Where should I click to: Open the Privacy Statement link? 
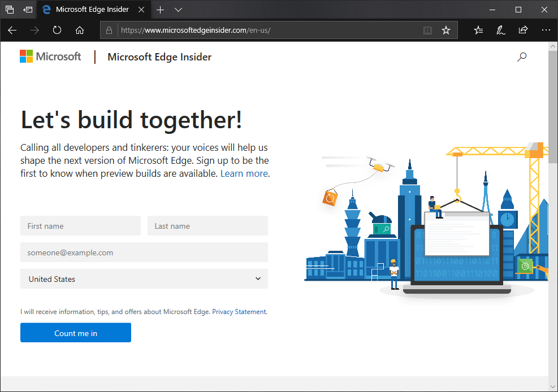click(239, 311)
